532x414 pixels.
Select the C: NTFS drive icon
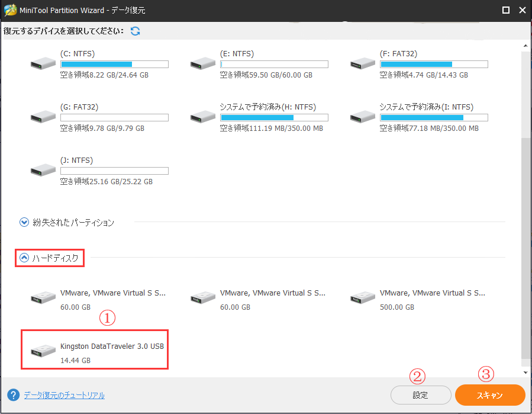pos(43,63)
